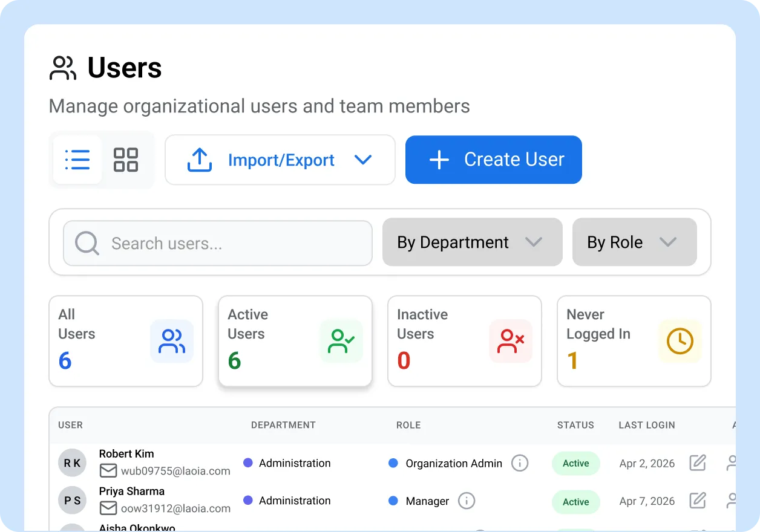Click the Create User button
This screenshot has height=532, width=760.
pyautogui.click(x=493, y=160)
